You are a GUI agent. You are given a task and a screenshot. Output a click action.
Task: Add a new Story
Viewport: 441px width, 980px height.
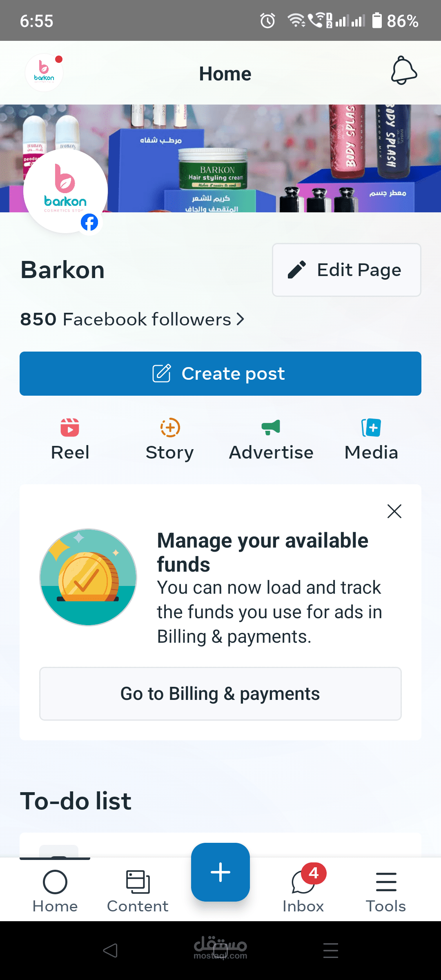coord(170,440)
